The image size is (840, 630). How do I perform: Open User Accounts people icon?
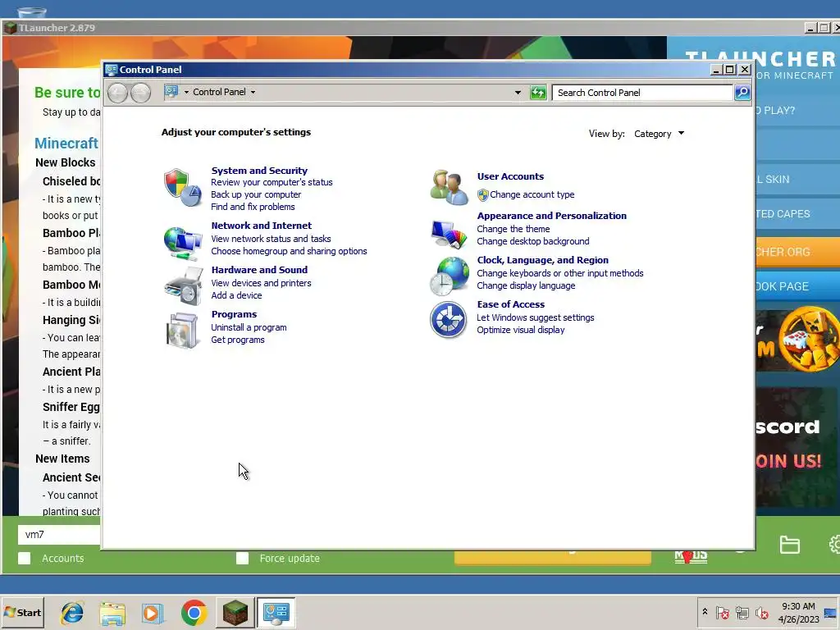tap(449, 187)
